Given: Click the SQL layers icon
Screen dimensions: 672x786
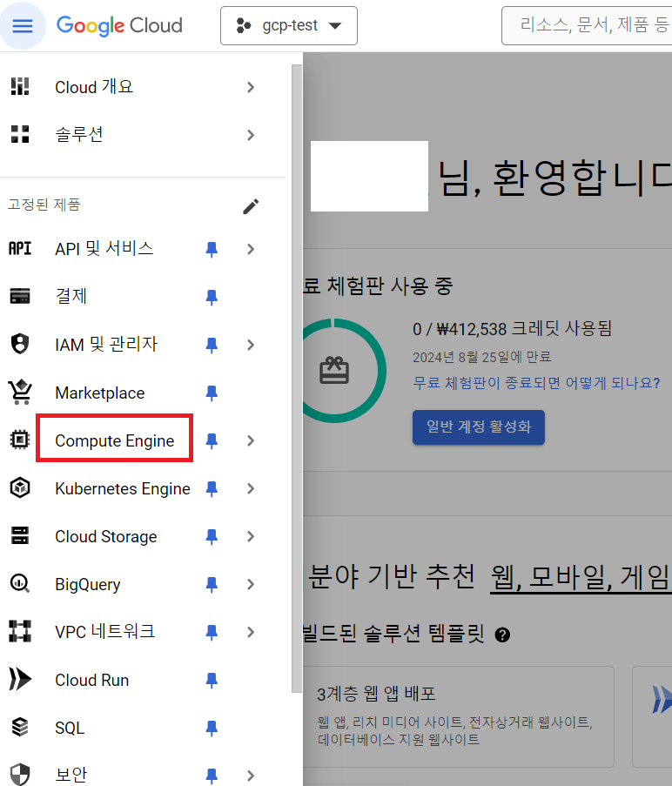Looking at the screenshot, I should click(x=20, y=727).
